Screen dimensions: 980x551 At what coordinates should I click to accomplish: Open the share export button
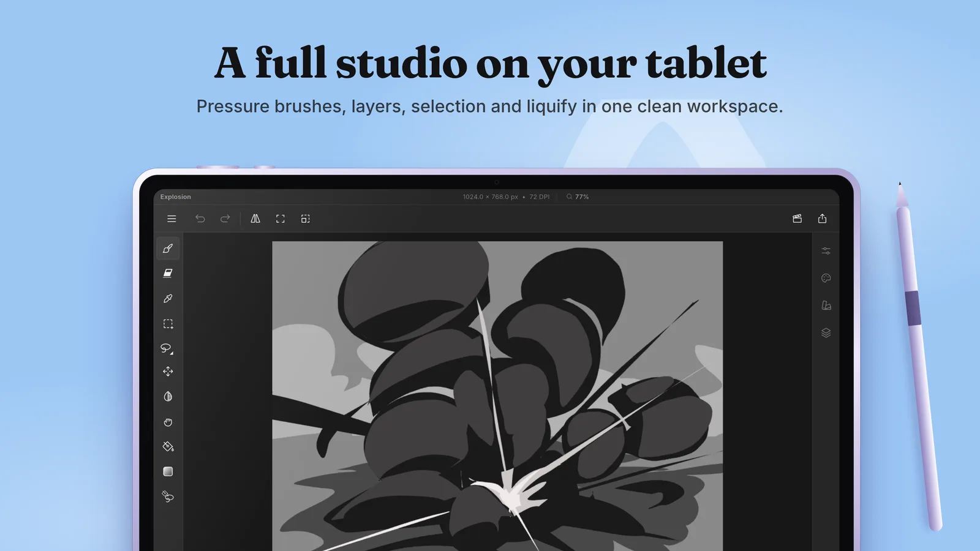pos(822,219)
